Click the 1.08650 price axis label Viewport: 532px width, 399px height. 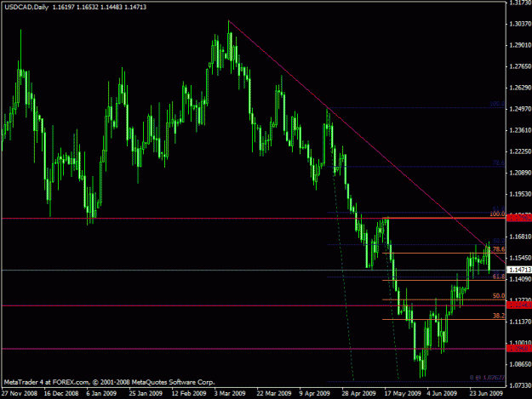tap(520, 364)
